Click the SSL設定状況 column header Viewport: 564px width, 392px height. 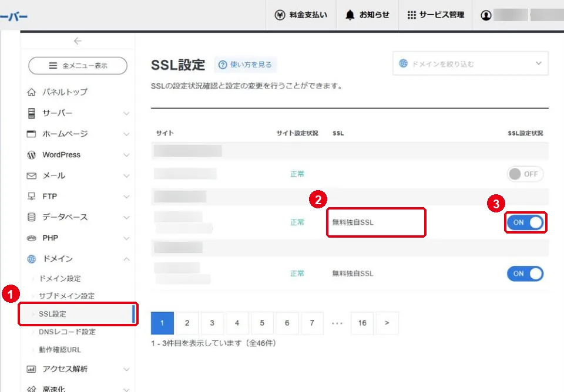[x=525, y=133]
